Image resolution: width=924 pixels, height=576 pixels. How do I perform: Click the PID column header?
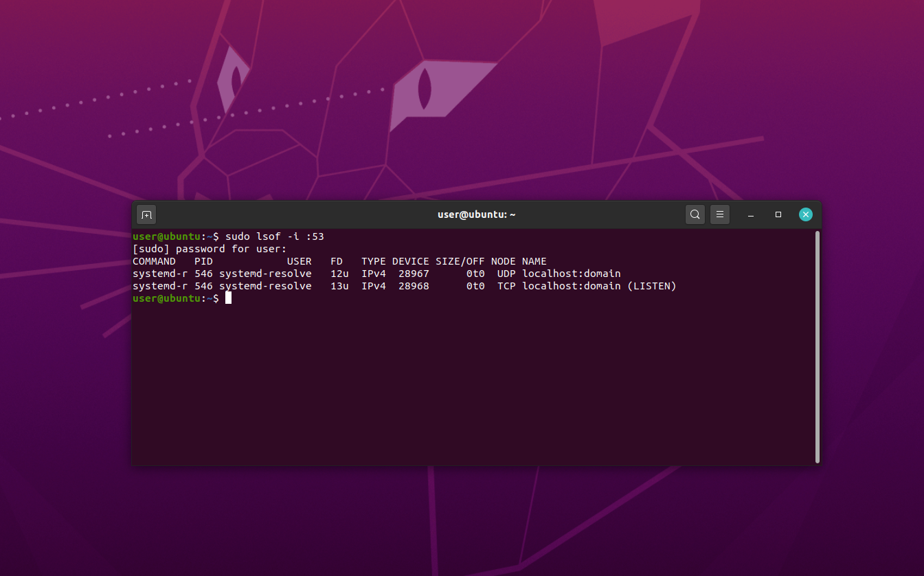pyautogui.click(x=203, y=261)
